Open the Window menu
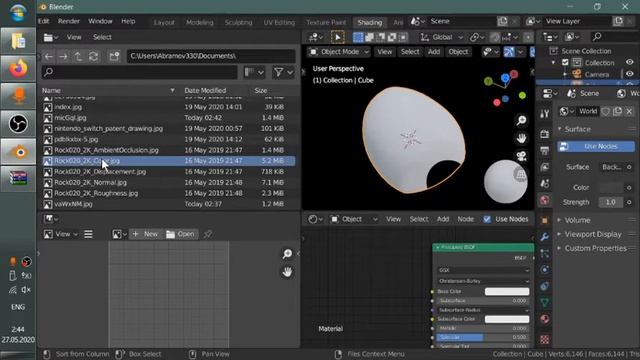 tap(100, 21)
